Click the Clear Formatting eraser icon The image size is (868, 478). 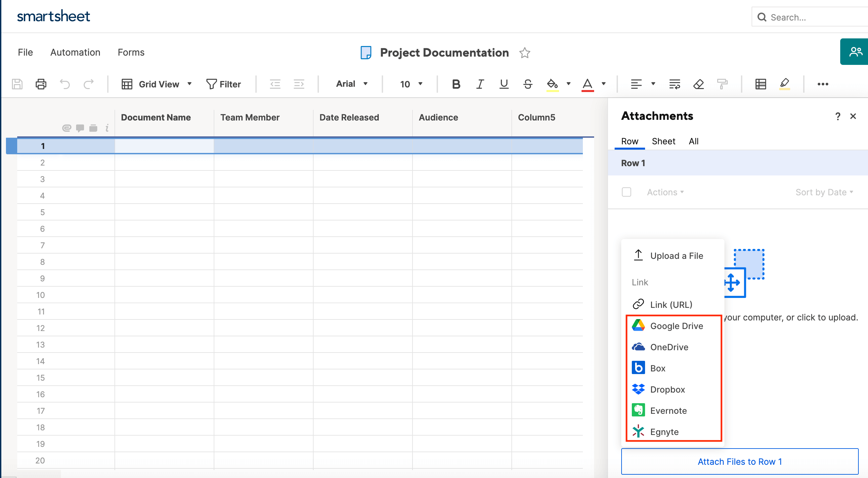point(699,84)
